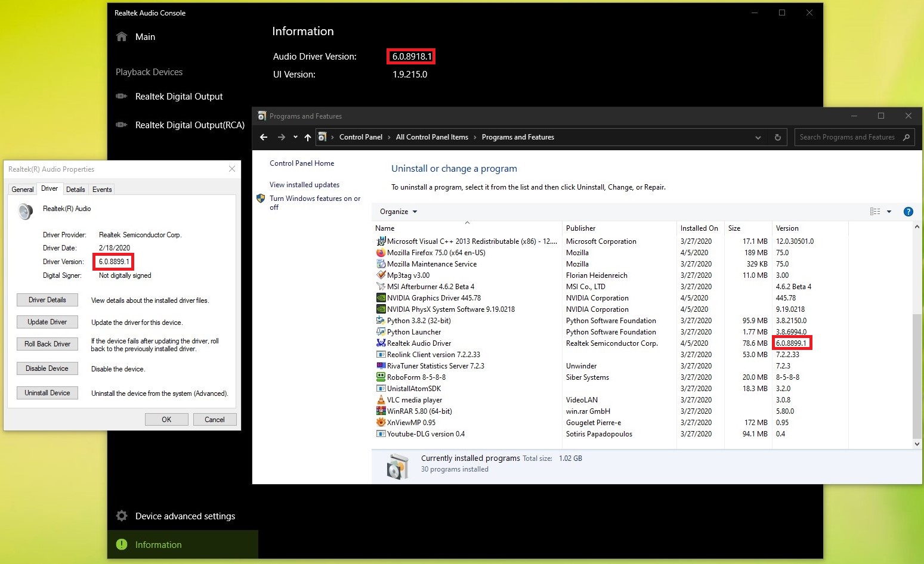Click the Realtek Digital Output device icon
Screen dimensions: 924x564
(122, 96)
